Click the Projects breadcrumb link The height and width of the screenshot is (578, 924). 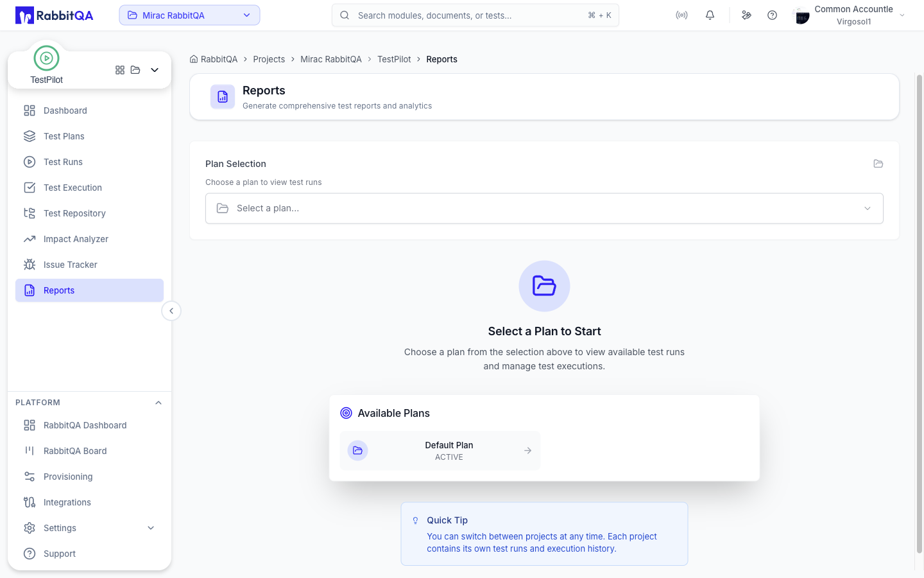click(x=269, y=59)
